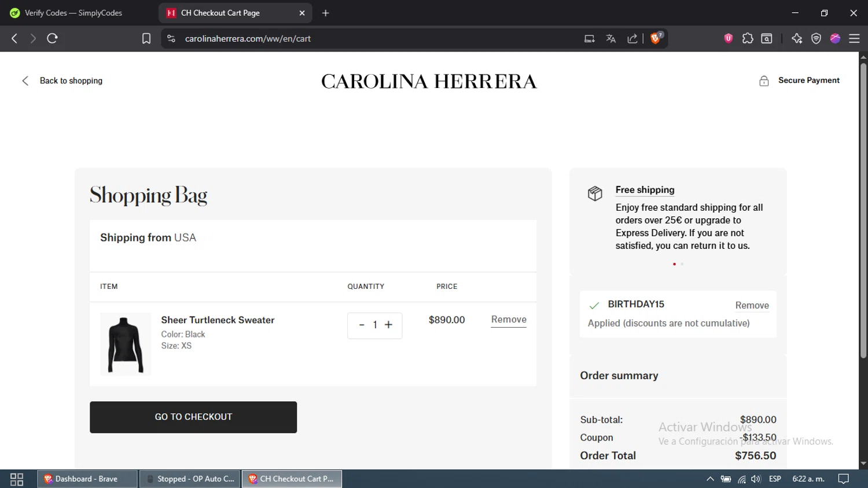
Task: Reload the cart page
Action: click(52, 39)
